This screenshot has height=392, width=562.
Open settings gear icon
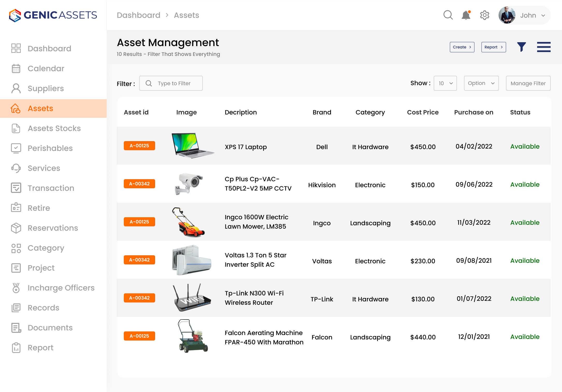(485, 15)
